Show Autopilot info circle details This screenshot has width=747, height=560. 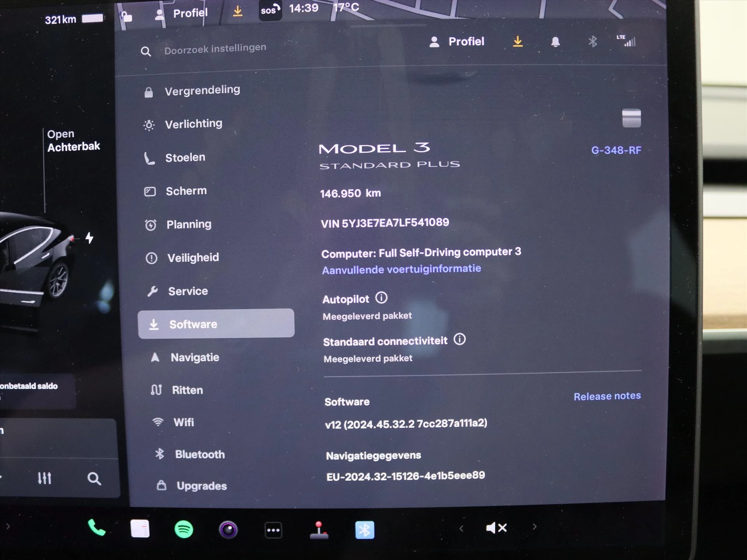pyautogui.click(x=381, y=298)
